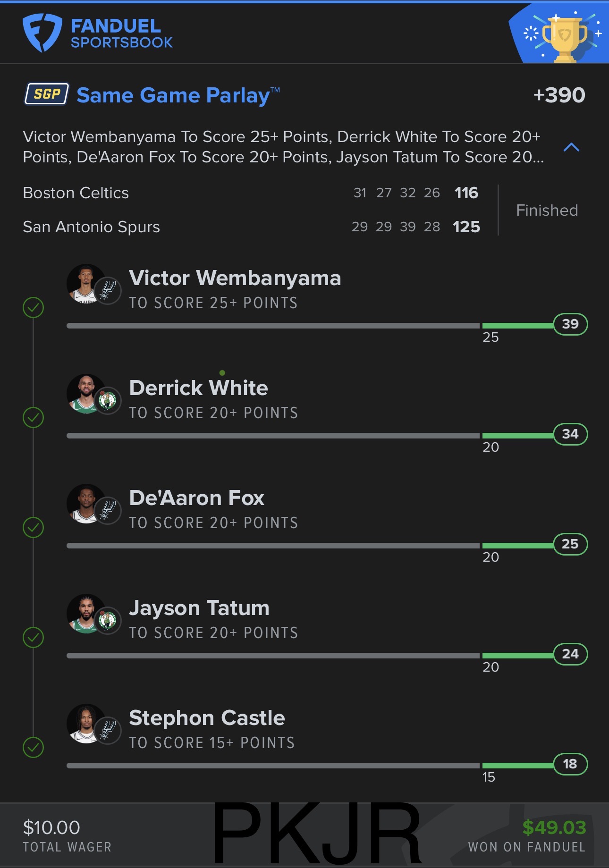Tap Victor Wembanyama's player headshot

[x=85, y=283]
